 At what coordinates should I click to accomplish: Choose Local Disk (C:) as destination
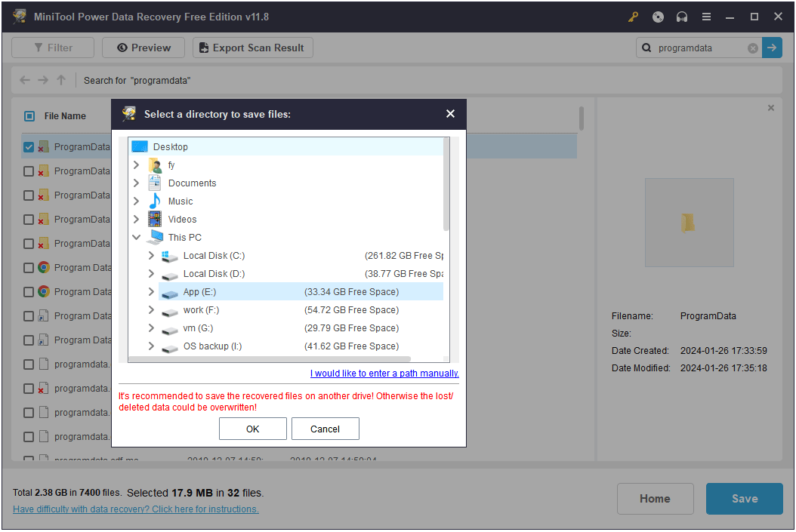pyautogui.click(x=214, y=256)
